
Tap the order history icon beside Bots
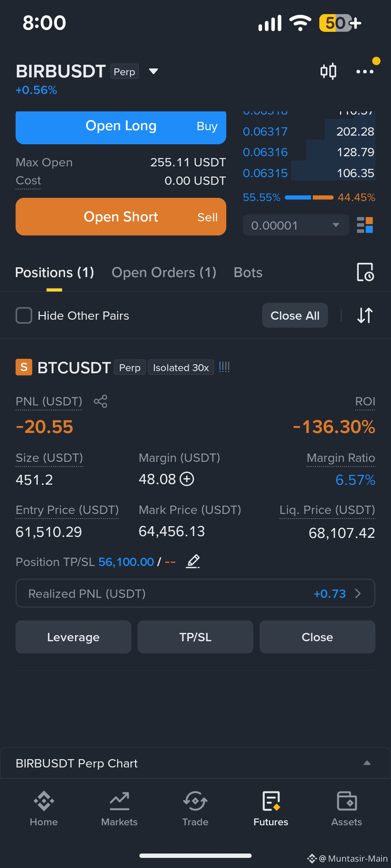tap(365, 272)
